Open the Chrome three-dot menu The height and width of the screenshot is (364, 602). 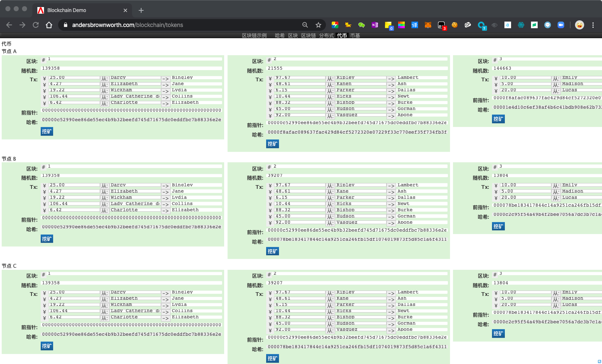[x=593, y=25]
